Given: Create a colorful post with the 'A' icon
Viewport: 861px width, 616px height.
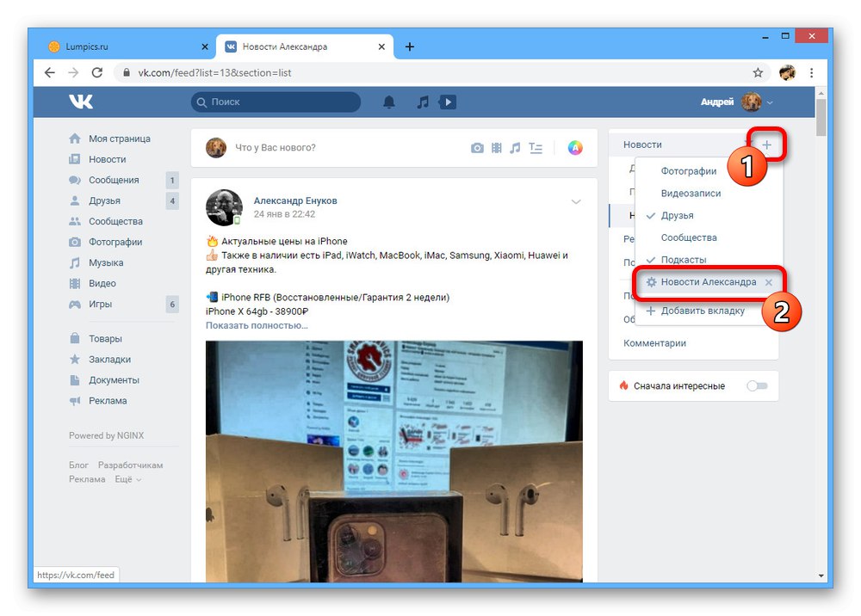Looking at the screenshot, I should click(x=573, y=148).
